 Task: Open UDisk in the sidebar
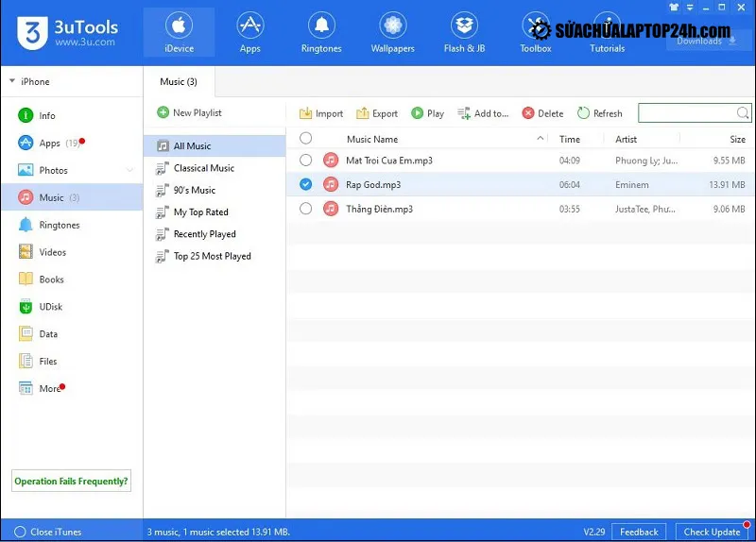tap(51, 307)
